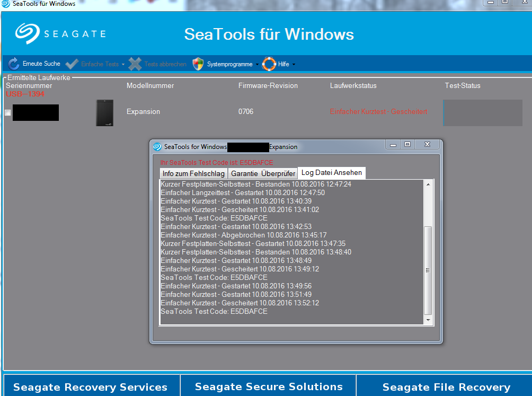This screenshot has width=532, height=396.
Task: Click the firmware revision 0706
Action: tap(246, 112)
